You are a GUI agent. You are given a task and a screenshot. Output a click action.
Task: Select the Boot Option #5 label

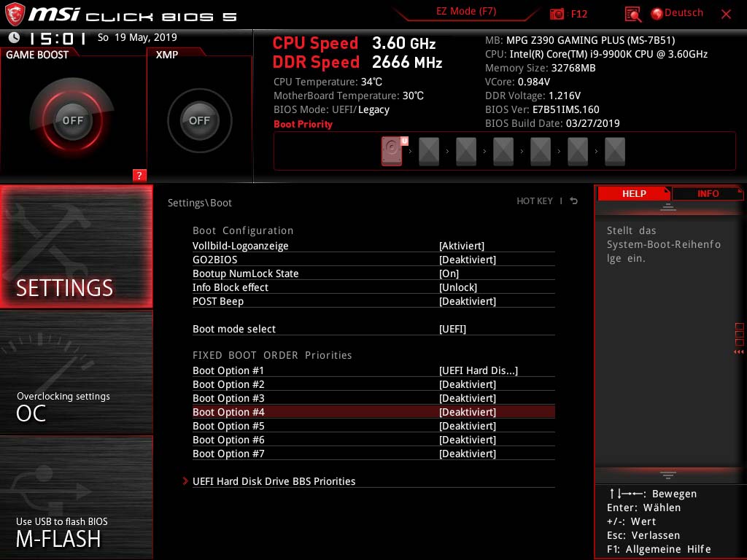(x=228, y=426)
